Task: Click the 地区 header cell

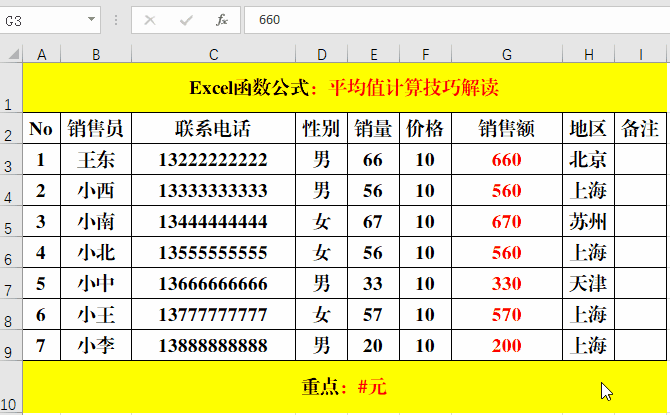Action: point(589,128)
